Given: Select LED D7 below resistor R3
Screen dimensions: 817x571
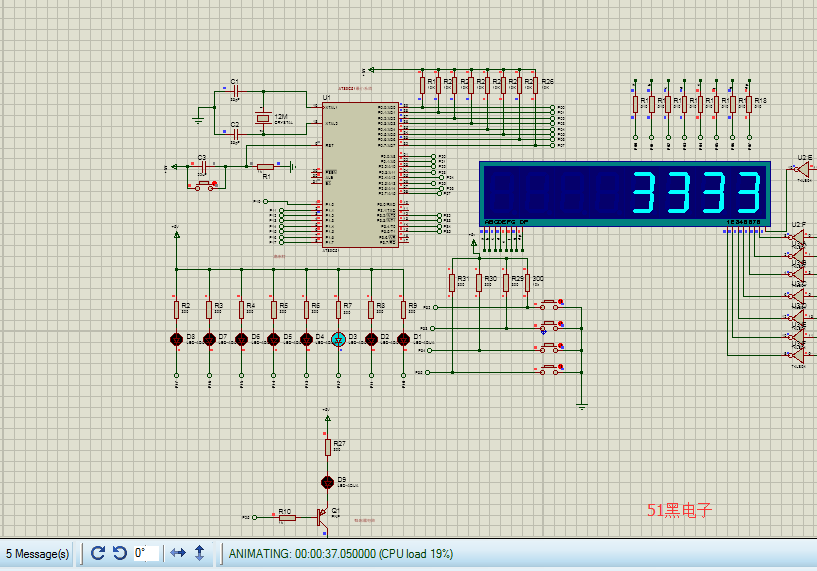Looking at the screenshot, I should click(x=209, y=340).
